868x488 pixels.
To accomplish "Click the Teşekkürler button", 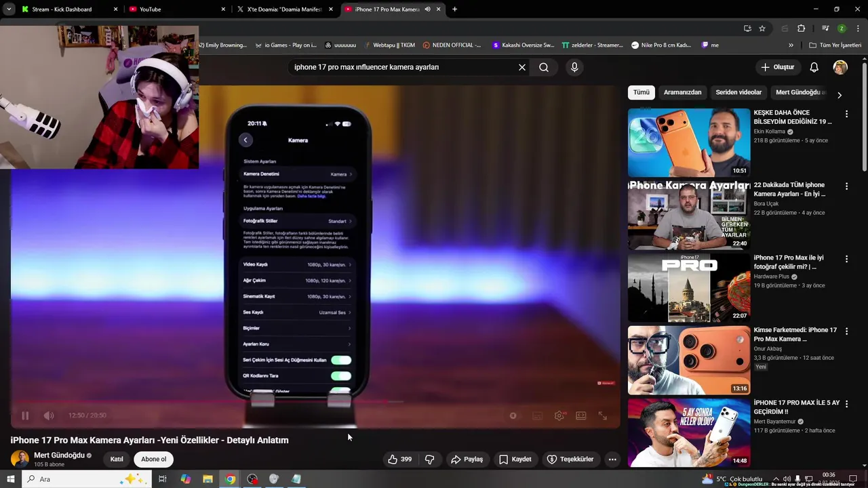I will click(x=570, y=460).
